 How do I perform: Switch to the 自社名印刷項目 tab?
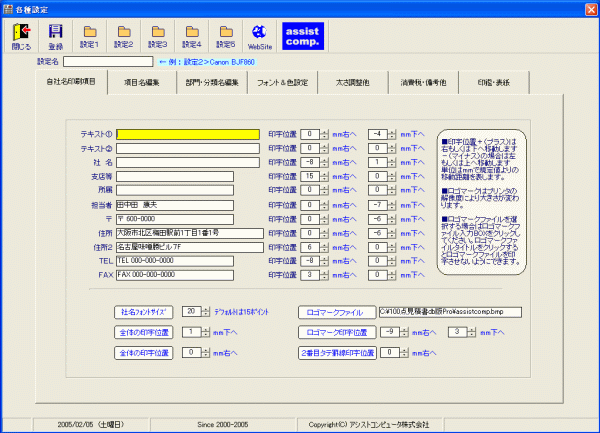(71, 82)
